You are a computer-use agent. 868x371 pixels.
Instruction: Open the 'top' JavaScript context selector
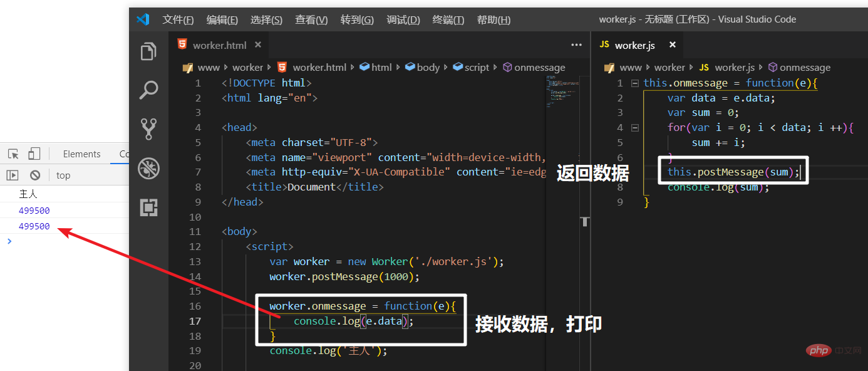(63, 175)
